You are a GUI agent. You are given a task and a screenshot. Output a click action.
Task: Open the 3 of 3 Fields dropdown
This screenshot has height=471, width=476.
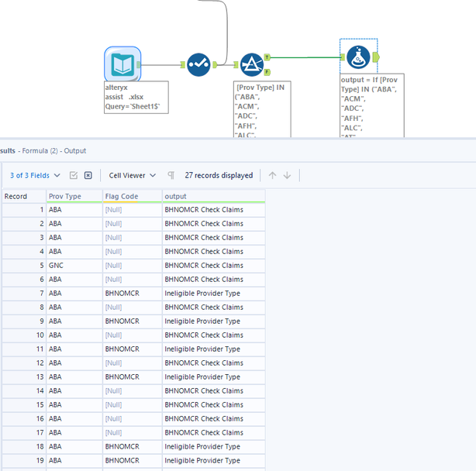click(35, 175)
